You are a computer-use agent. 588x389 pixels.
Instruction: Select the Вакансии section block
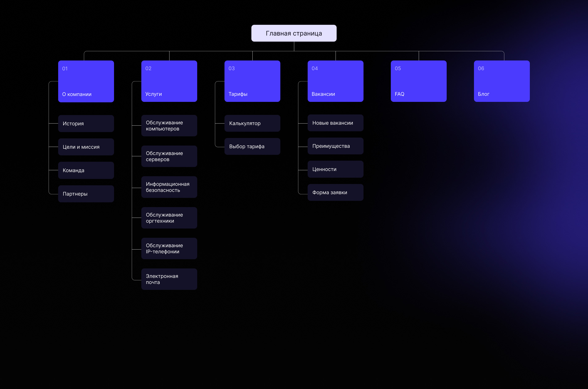coord(335,81)
